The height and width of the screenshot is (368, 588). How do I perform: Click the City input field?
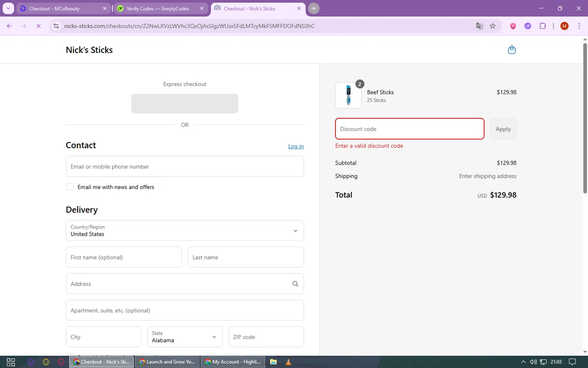(x=103, y=337)
